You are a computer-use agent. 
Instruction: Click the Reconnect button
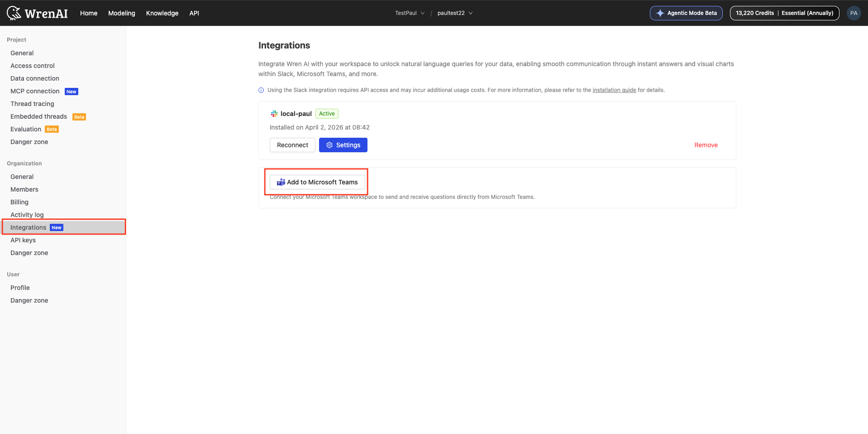(292, 145)
